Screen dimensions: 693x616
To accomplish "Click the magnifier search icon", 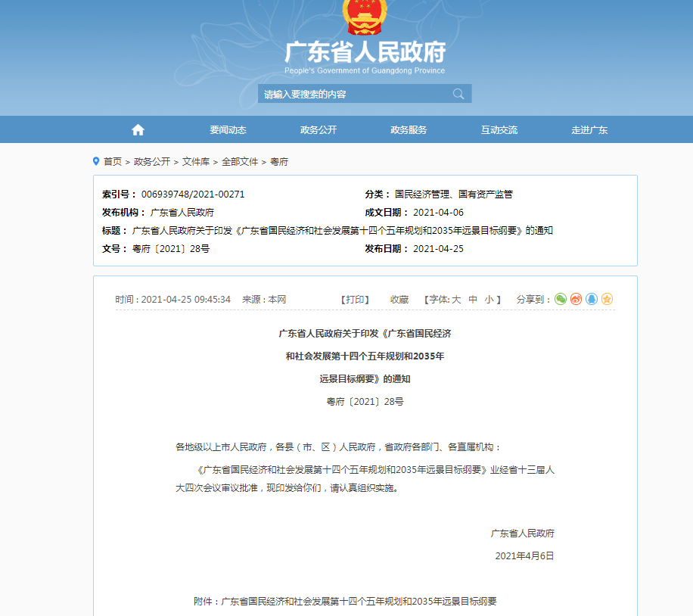I will (458, 93).
